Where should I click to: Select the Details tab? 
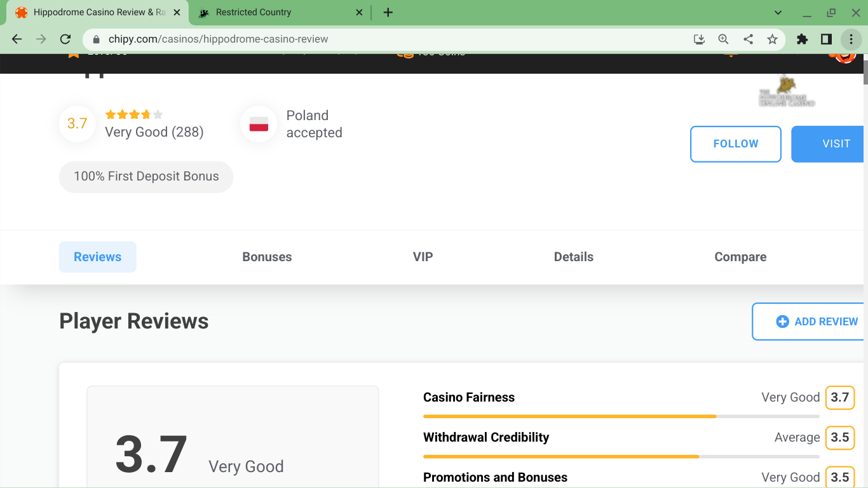point(573,257)
